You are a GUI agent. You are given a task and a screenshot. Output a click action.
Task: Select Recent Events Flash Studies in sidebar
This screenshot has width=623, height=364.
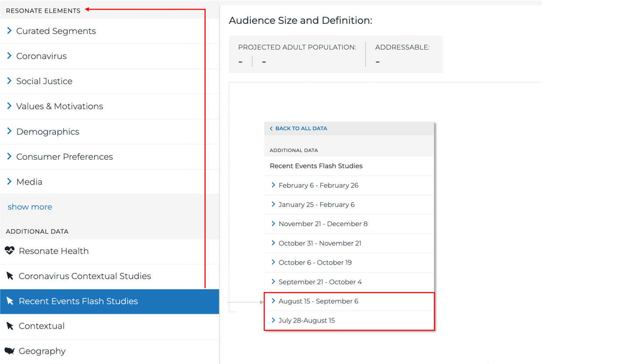pos(109,301)
